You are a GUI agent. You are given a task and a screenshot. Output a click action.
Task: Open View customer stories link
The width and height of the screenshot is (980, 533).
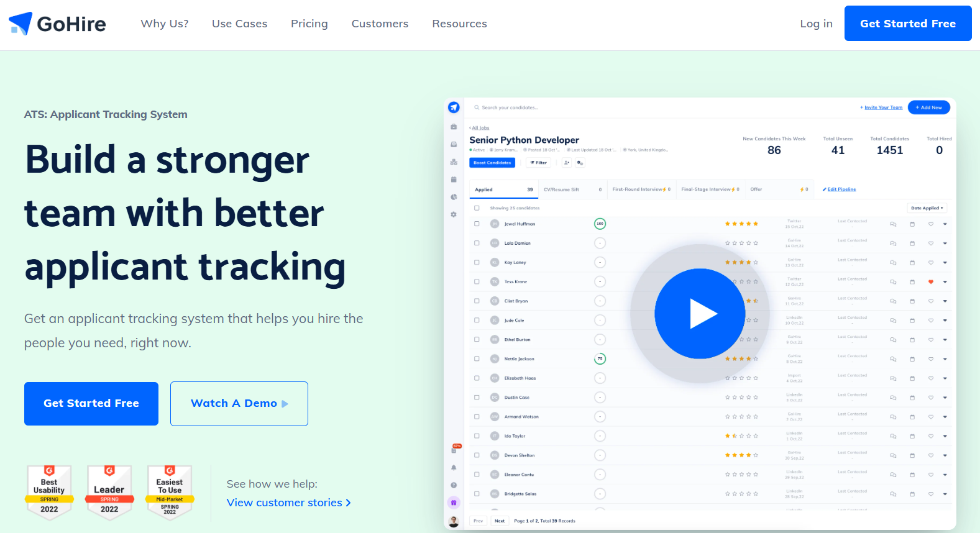[289, 503]
